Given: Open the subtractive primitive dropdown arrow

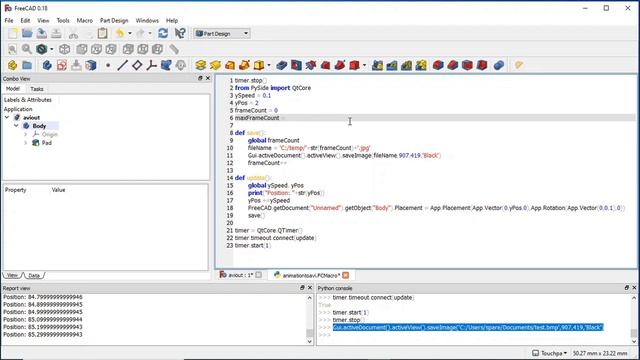Looking at the screenshot, I should 364,65.
